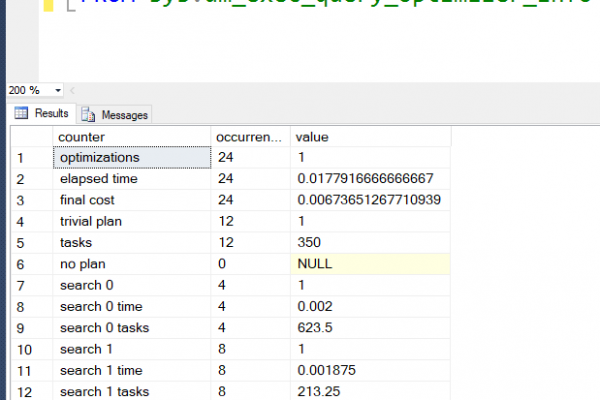Select row header number 6
The height and width of the screenshot is (400, 600).
(32, 264)
